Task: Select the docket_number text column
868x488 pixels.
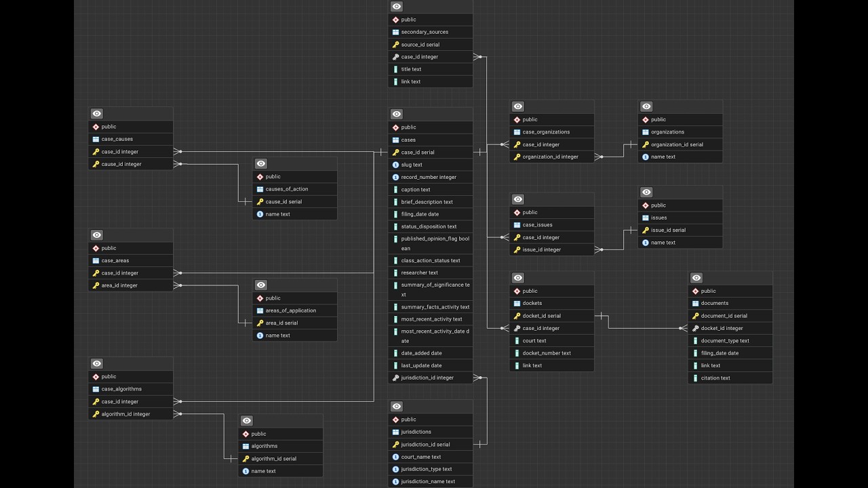Action: [552, 353]
